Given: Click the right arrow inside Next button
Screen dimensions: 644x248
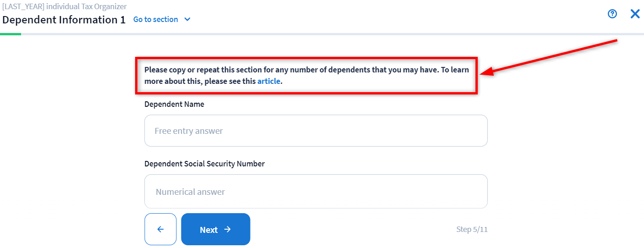Looking at the screenshot, I should pyautogui.click(x=228, y=229).
